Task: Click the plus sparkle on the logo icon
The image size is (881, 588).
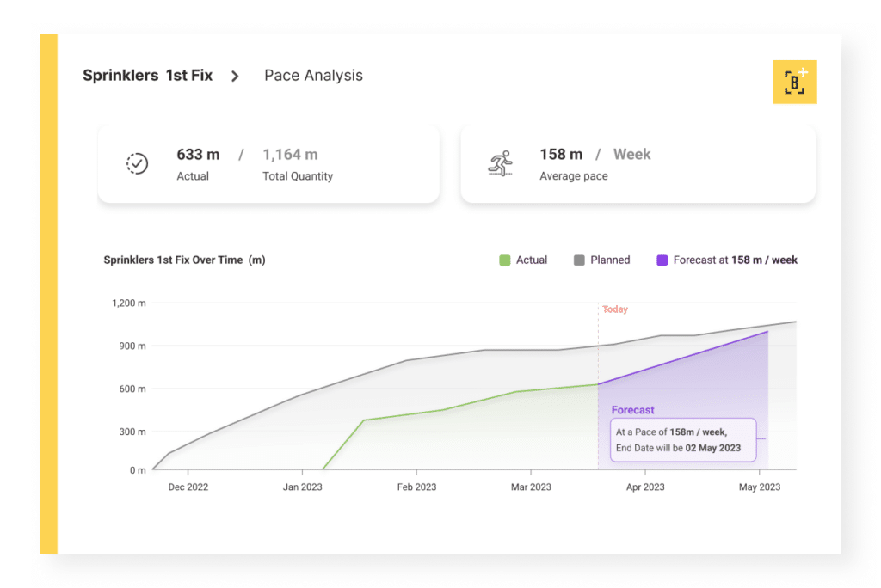Action: click(x=802, y=73)
